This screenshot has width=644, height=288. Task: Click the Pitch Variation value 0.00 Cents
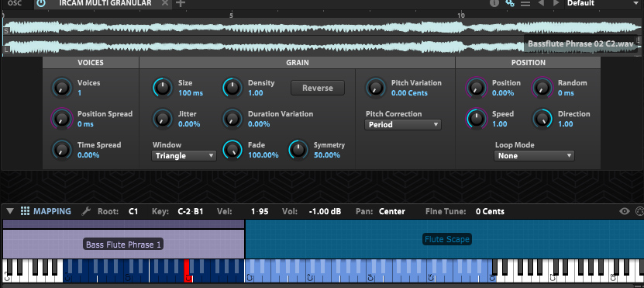coord(409,93)
